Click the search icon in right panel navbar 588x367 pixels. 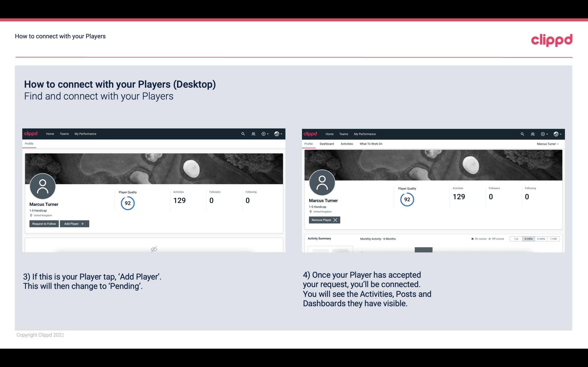pos(522,134)
